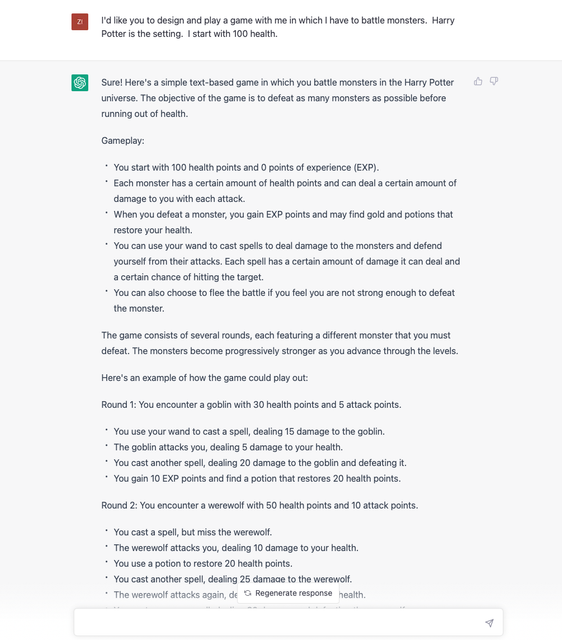
Task: Click the thumbs up feedback icon
Action: tap(478, 82)
